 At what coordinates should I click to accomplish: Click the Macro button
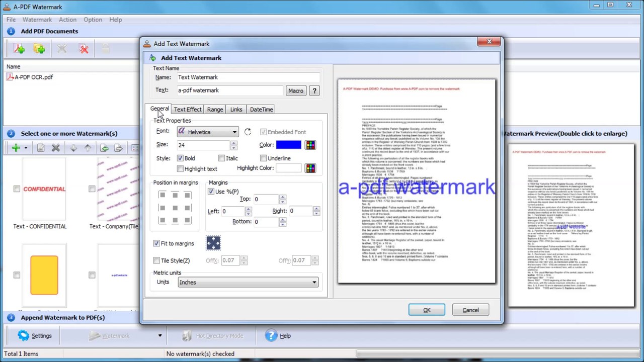(296, 90)
